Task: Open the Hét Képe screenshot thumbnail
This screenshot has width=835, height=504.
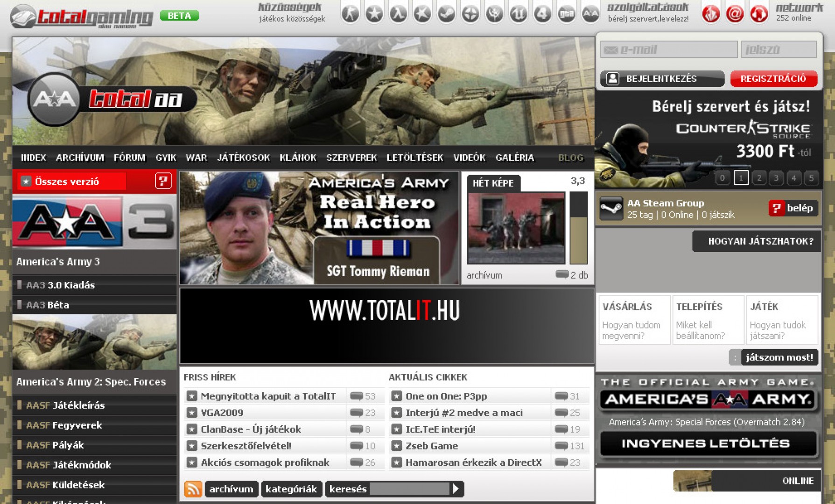Action: 516,228
